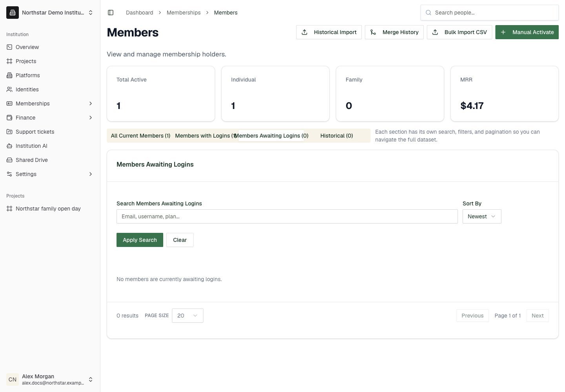Click the Identities people icon
The image size is (565, 392).
(x=9, y=89)
